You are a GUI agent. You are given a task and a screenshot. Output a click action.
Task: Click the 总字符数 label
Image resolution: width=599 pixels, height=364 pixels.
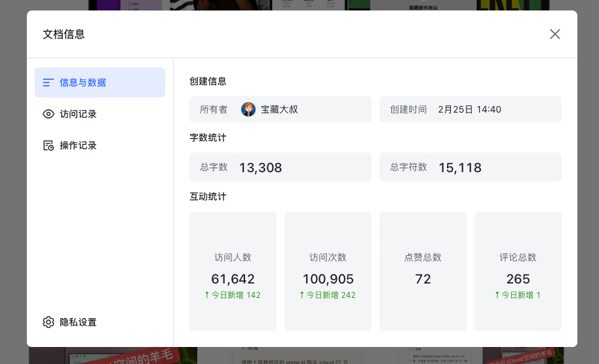[x=408, y=167]
